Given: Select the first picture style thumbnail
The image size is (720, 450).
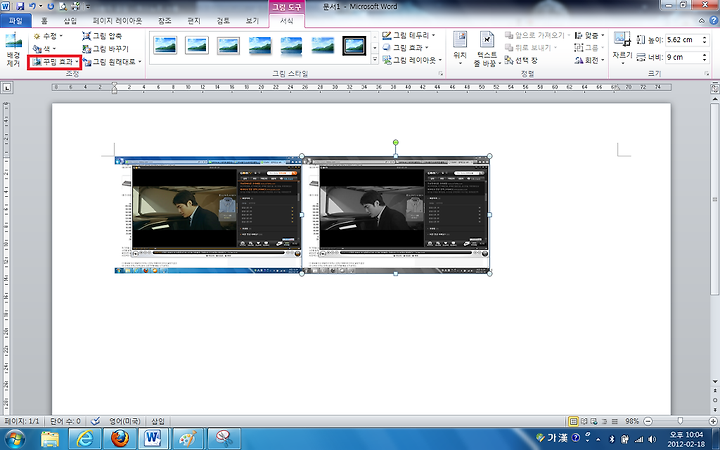Looking at the screenshot, I should click(x=164, y=46).
